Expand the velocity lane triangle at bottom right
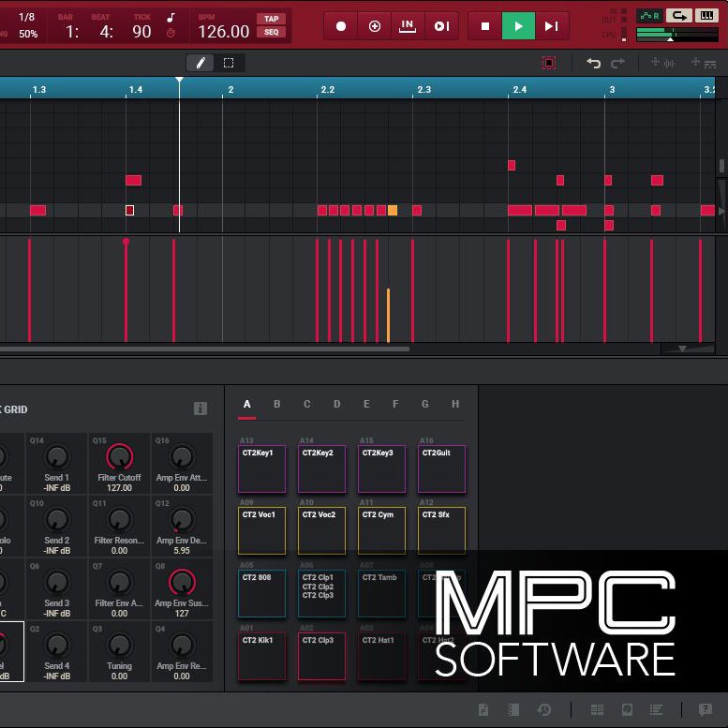 [x=682, y=349]
